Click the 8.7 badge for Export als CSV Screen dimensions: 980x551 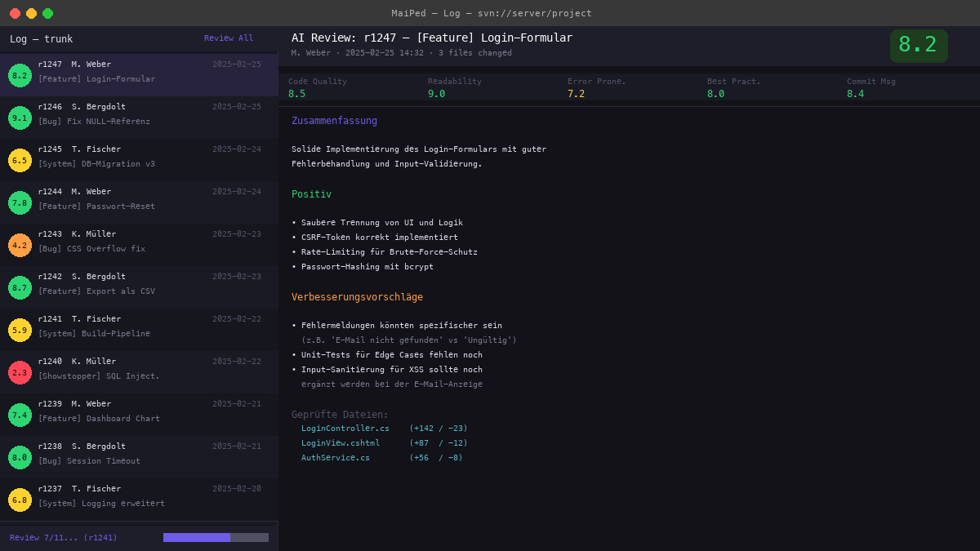click(x=20, y=287)
